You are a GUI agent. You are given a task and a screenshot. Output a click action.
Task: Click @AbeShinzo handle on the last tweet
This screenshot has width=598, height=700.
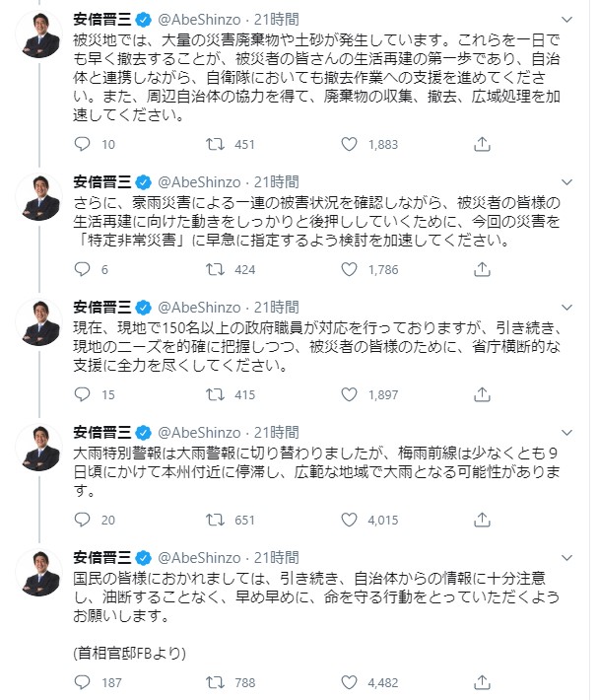(x=199, y=558)
